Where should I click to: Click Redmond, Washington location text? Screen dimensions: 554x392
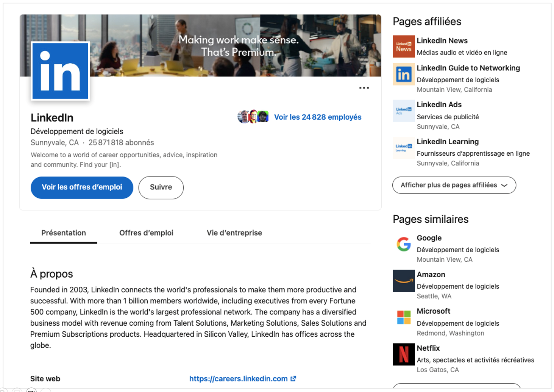[450, 333]
